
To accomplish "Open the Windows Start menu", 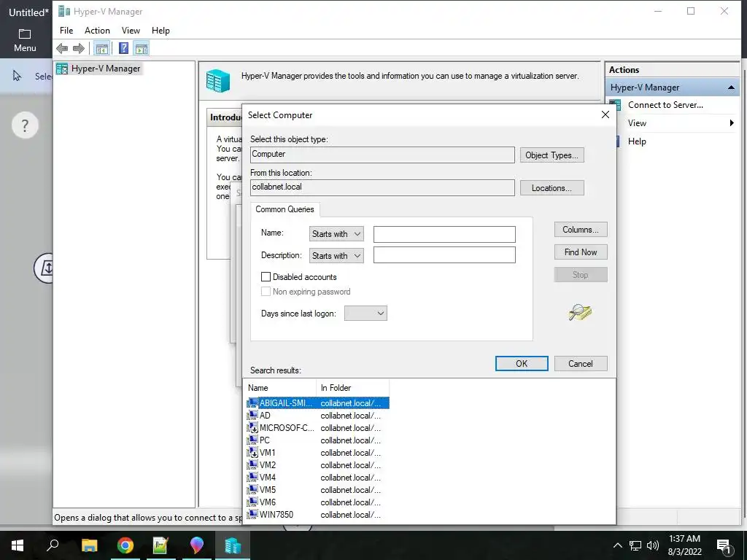I will [18, 545].
